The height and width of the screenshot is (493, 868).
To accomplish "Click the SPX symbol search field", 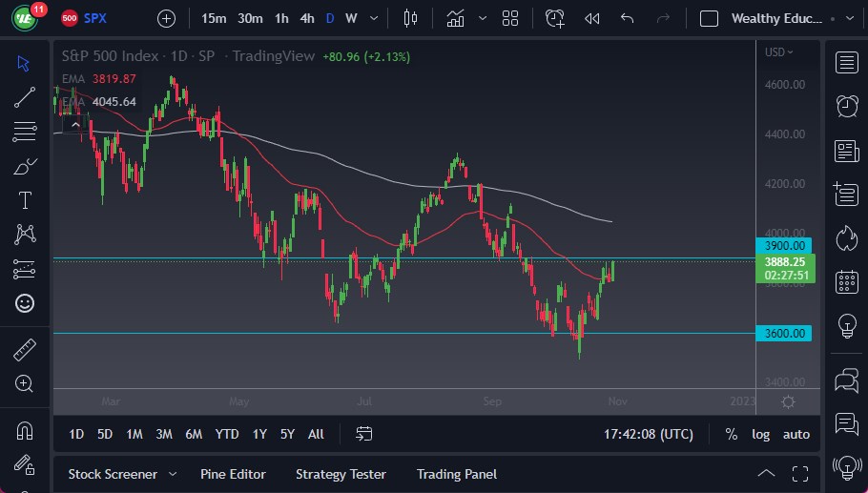I will [x=95, y=18].
